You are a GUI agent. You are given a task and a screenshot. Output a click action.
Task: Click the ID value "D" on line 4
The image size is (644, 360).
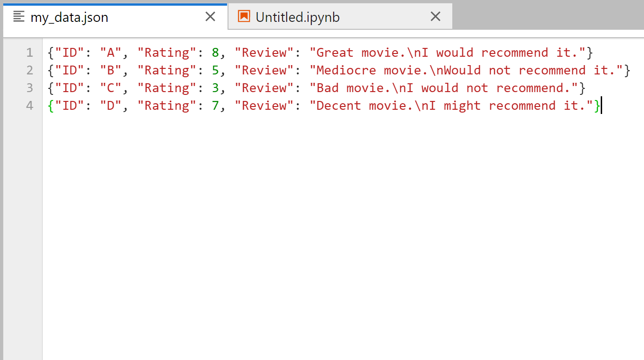click(x=110, y=106)
